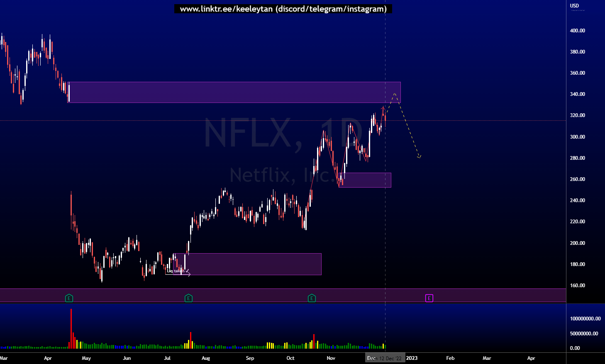Click the purple upcoming earnings marker
The image size is (605, 364).
pyautogui.click(x=429, y=298)
